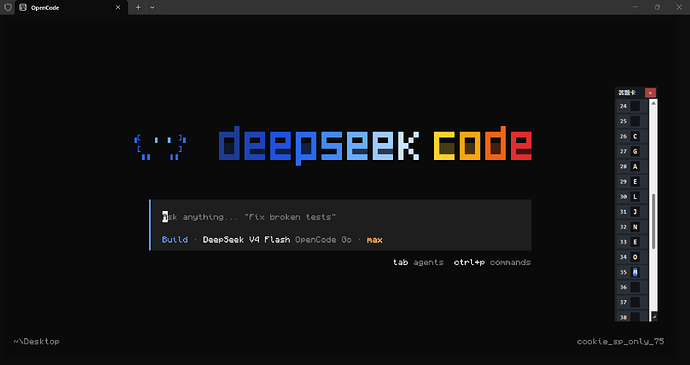The height and width of the screenshot is (365, 690).
Task: Click the OpenCode Go provider label
Action: (x=323, y=240)
